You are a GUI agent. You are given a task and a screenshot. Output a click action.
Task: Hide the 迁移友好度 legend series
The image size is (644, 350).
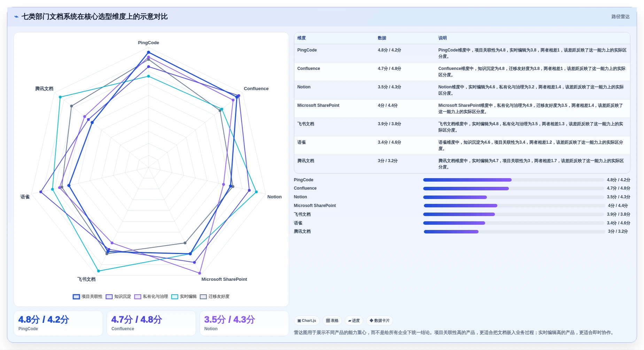pos(215,296)
